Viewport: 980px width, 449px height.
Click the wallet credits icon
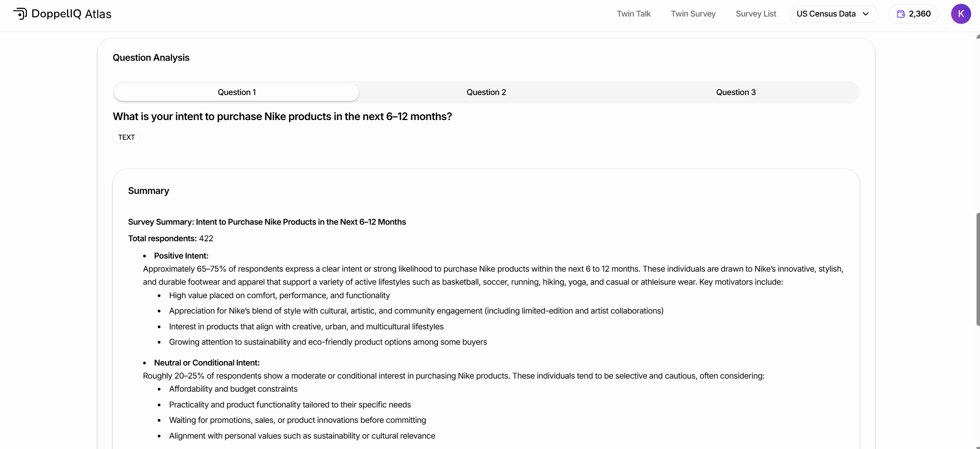pyautogui.click(x=901, y=14)
